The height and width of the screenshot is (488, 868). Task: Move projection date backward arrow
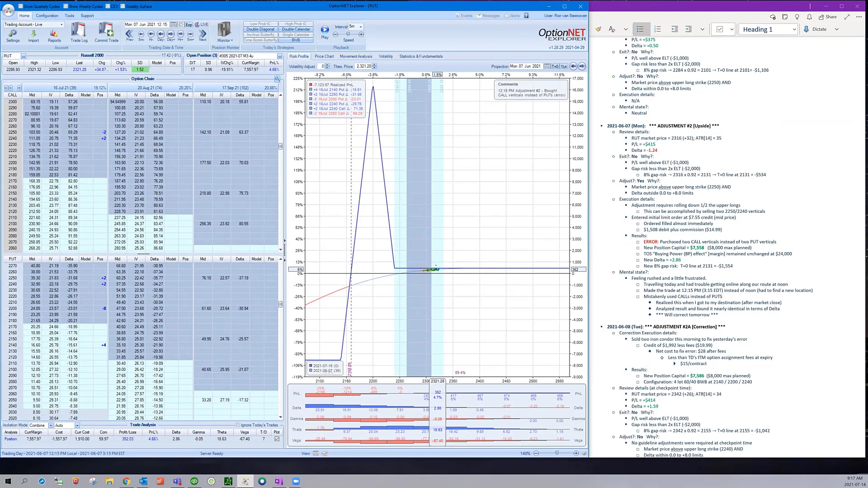pos(573,66)
